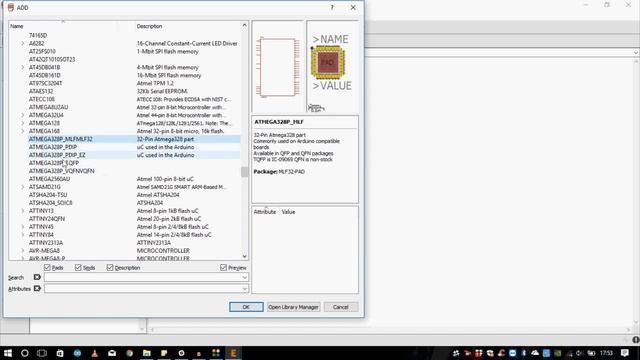Click the schematic symbol preview

click(278, 67)
